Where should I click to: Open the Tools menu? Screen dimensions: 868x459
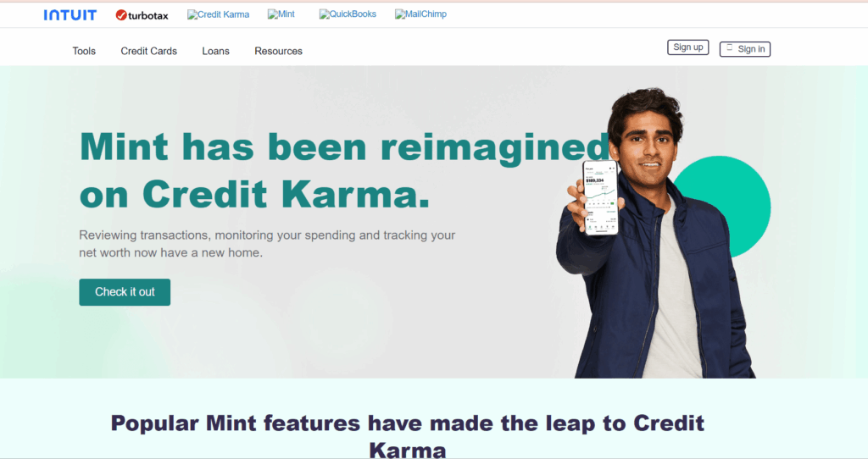click(84, 51)
